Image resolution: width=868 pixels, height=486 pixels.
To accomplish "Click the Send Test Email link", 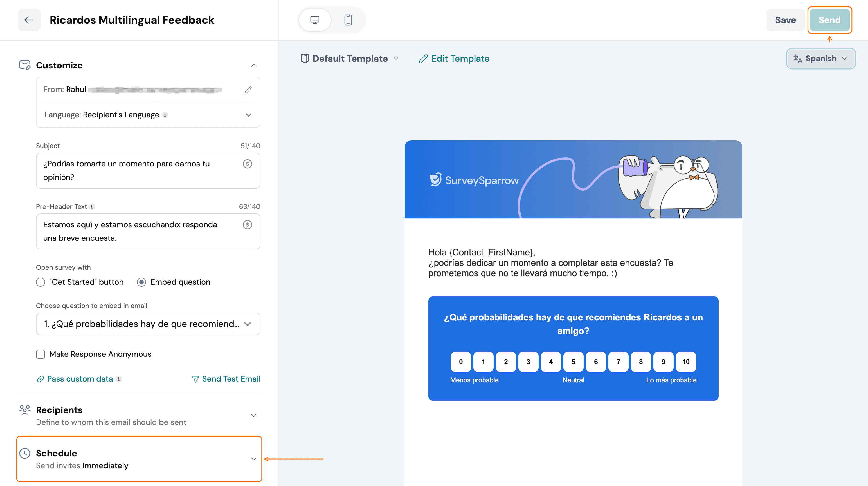I will pos(226,379).
